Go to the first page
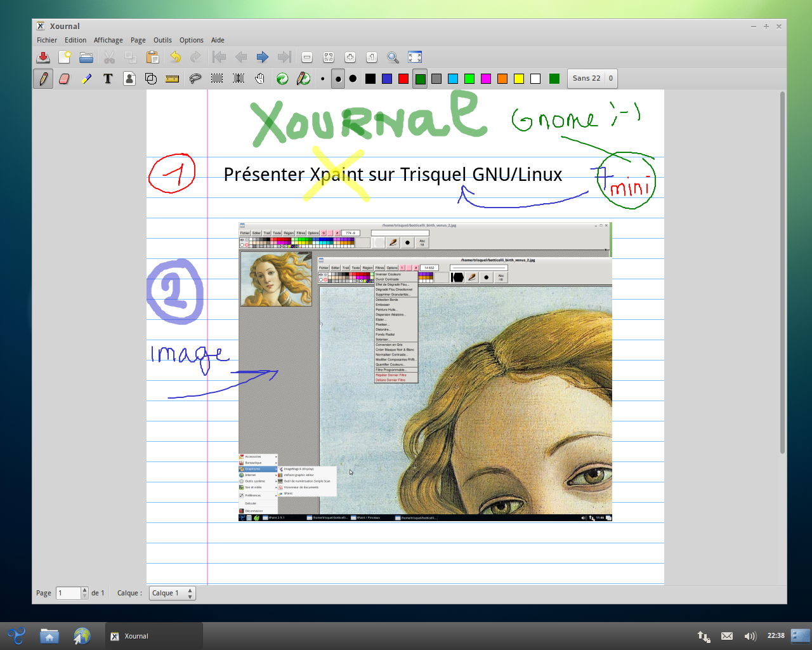 coord(219,57)
